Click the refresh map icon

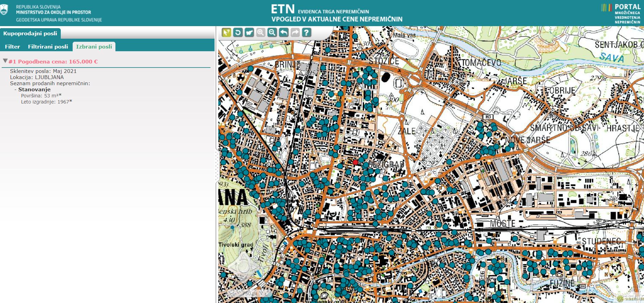point(238,33)
